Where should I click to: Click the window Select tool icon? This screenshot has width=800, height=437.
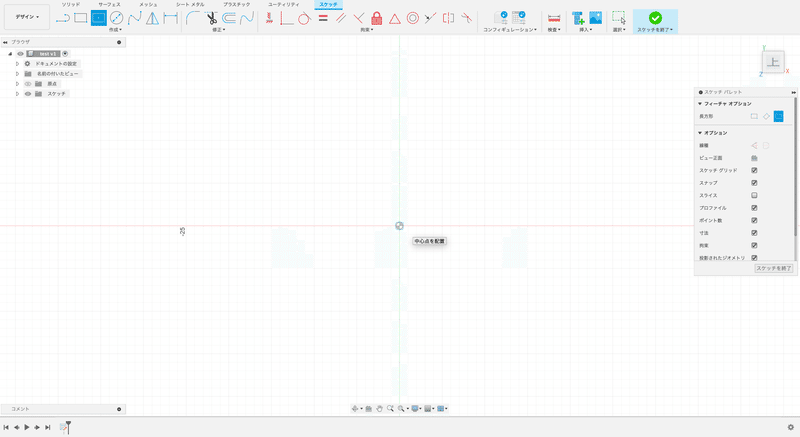click(619, 18)
